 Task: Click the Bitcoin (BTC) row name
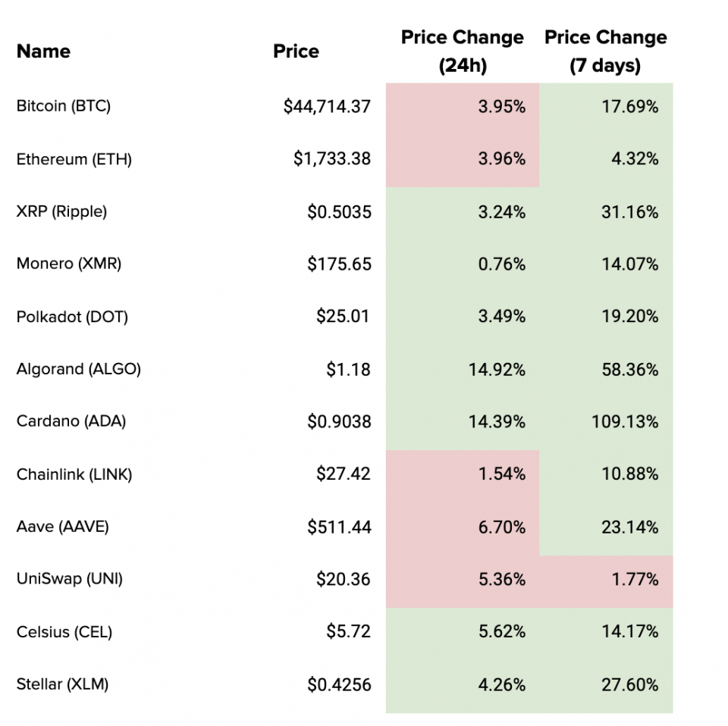[x=64, y=106]
